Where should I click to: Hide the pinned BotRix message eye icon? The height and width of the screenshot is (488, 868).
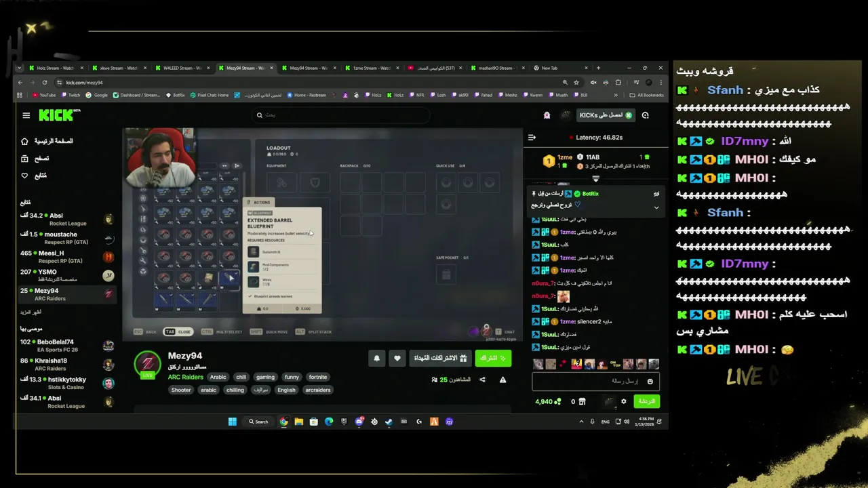(x=656, y=194)
